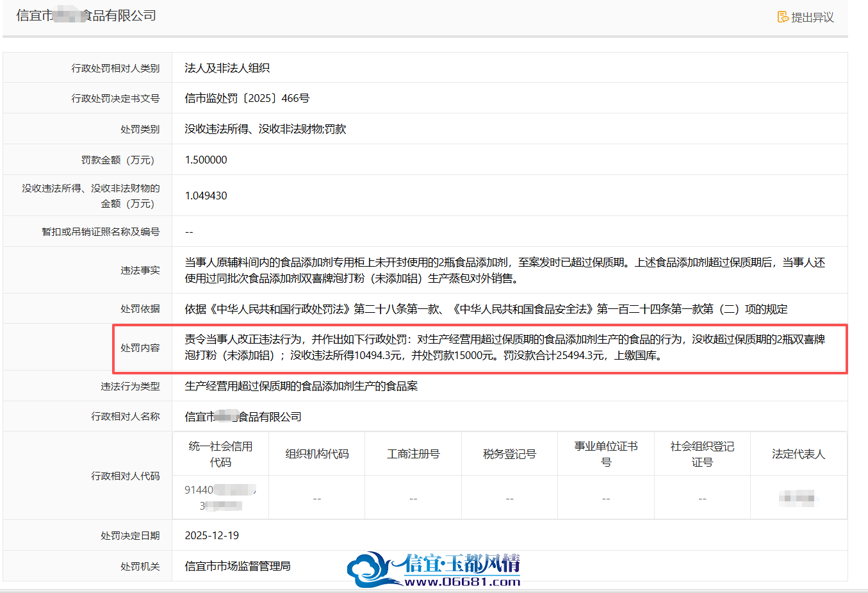Click the 事业单位证书号 column header
Screen dimensions: 868x593
(606, 454)
